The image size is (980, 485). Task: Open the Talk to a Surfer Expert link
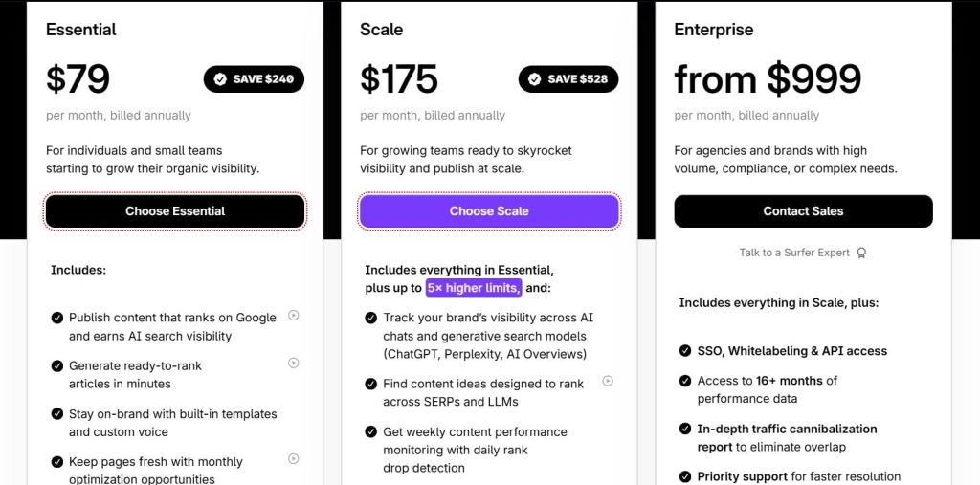(796, 254)
